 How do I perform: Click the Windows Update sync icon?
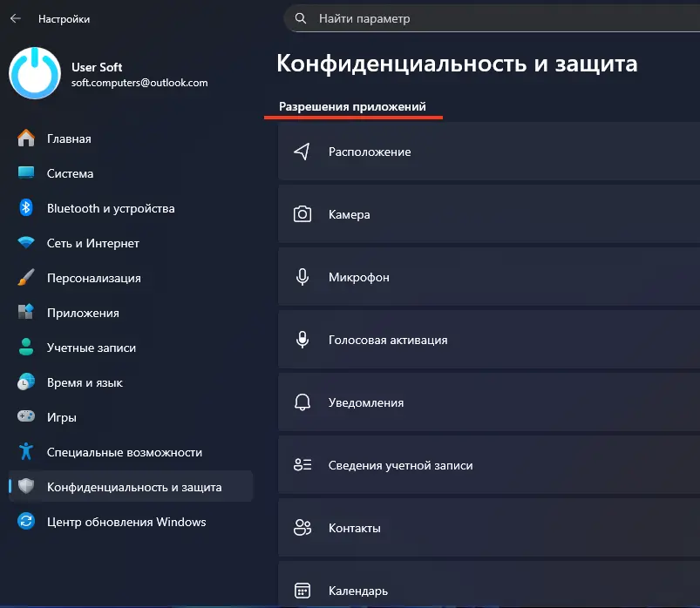(26, 522)
